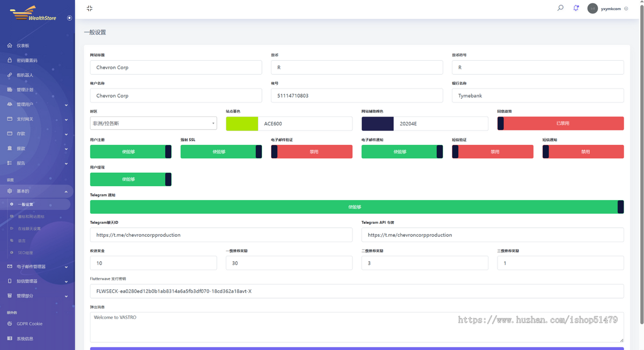Click the GDPR Cookie icon

click(10, 324)
